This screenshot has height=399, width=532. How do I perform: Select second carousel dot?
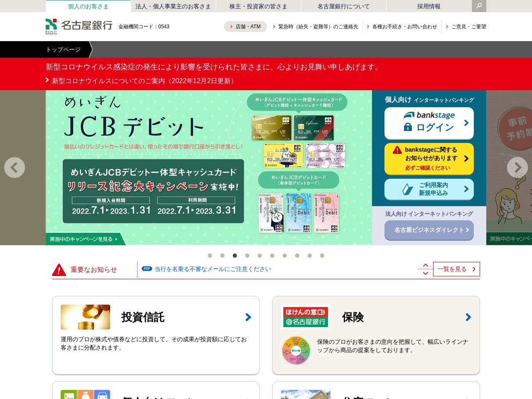point(222,256)
